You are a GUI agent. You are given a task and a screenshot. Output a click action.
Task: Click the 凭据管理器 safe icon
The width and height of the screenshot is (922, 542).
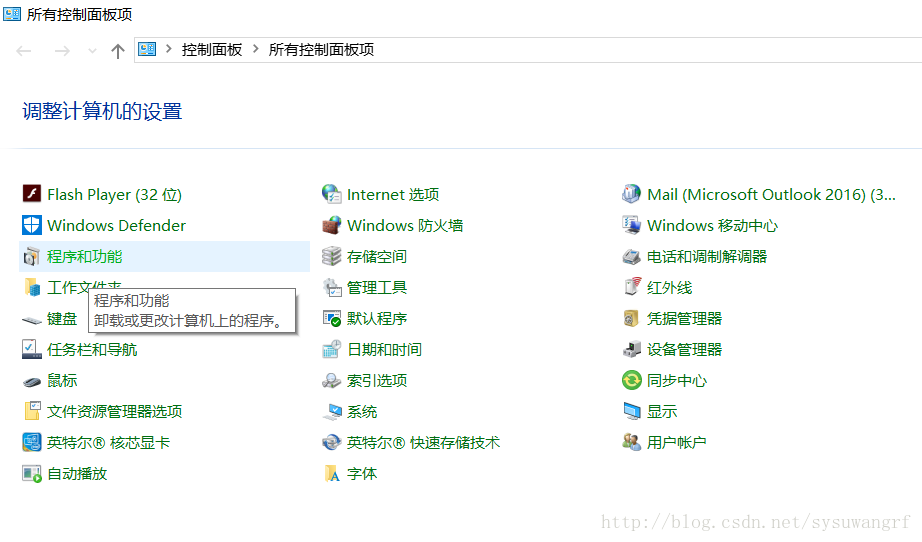[632, 318]
